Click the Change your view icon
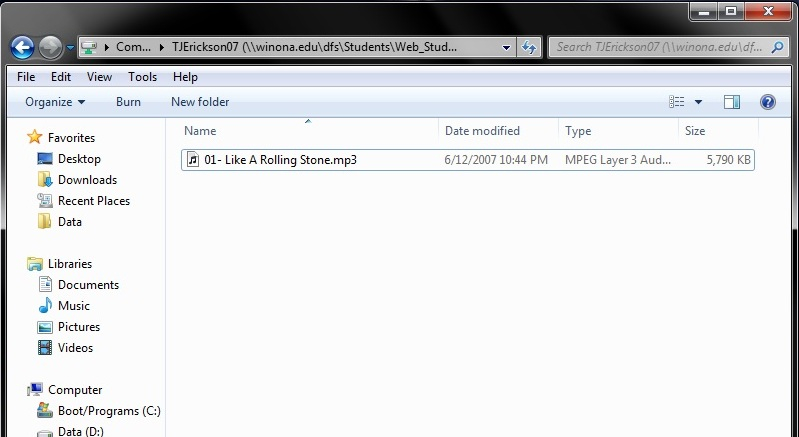 point(677,102)
